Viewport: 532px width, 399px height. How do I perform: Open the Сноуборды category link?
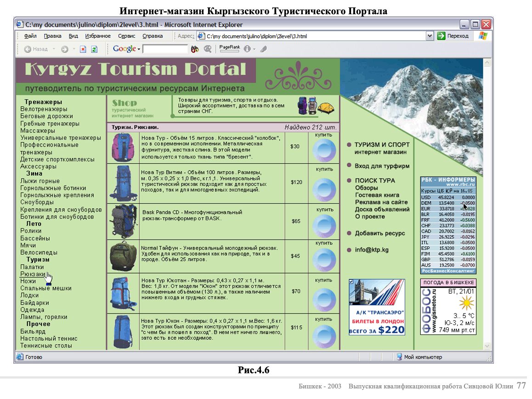click(37, 202)
